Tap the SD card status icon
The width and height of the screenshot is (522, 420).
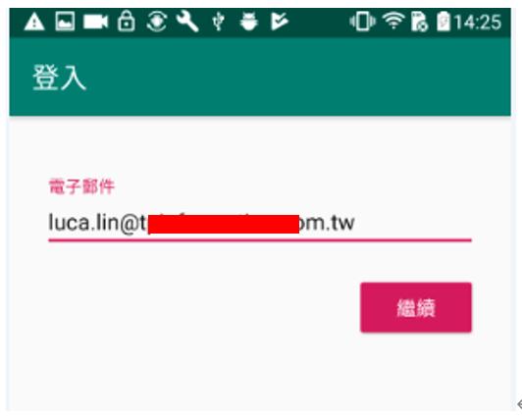419,22
